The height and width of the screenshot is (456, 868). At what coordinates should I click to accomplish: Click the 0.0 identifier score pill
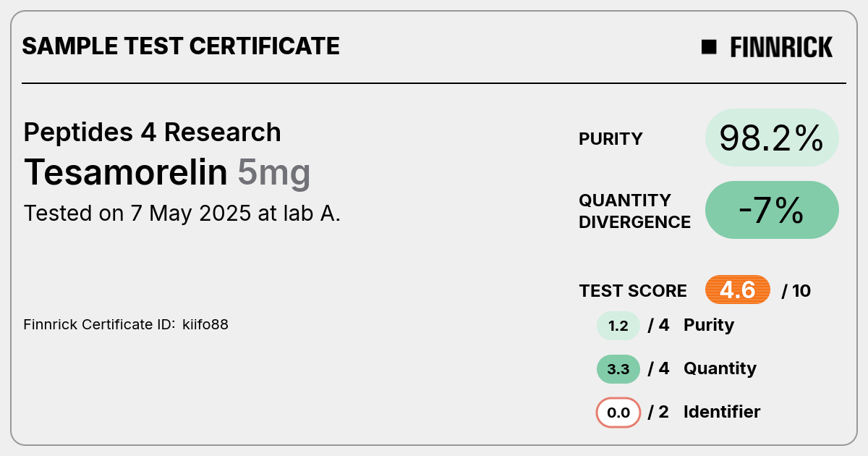pyautogui.click(x=618, y=413)
